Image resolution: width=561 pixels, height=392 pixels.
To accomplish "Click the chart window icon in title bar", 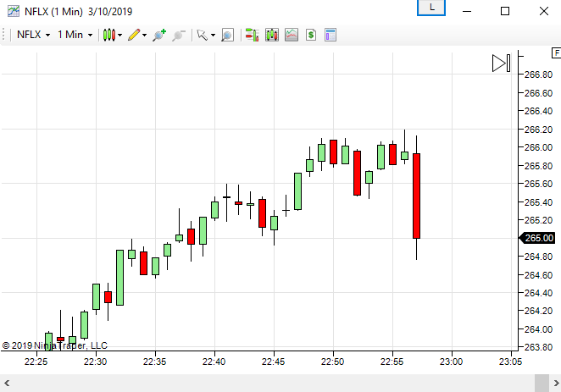I will [14, 12].
